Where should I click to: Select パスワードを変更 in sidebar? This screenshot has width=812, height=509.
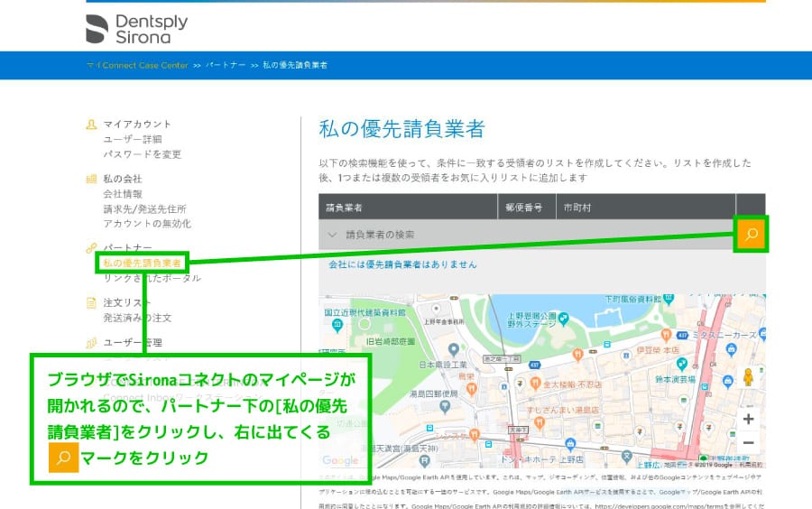(x=142, y=154)
